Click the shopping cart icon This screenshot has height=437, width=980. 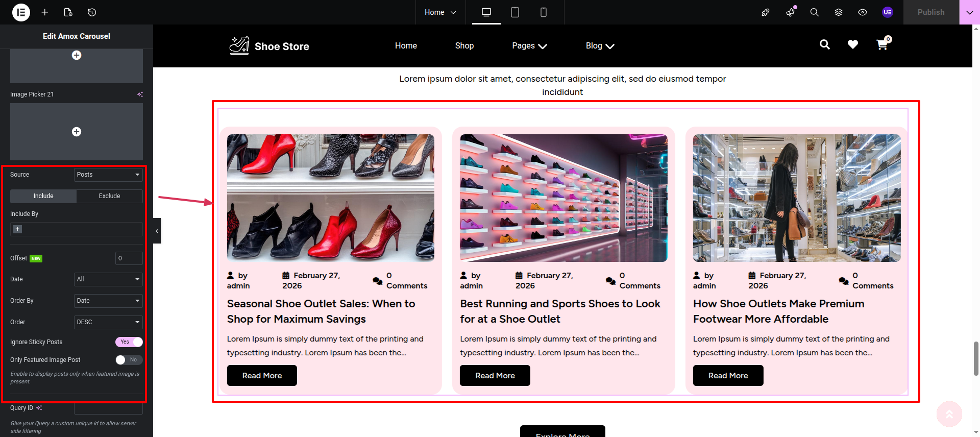(x=882, y=45)
